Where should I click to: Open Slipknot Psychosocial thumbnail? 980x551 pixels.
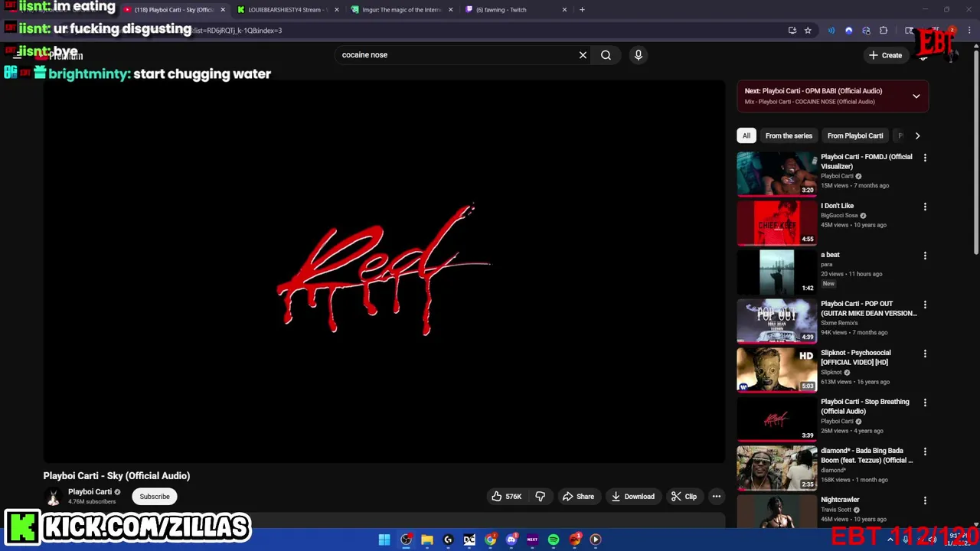(x=776, y=370)
